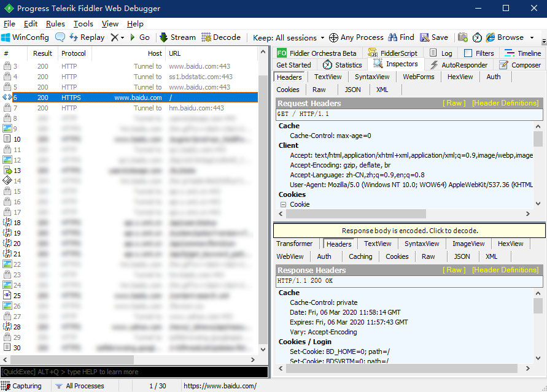Open the Get Started tab
Screen dimensions: 547x392
coord(293,65)
